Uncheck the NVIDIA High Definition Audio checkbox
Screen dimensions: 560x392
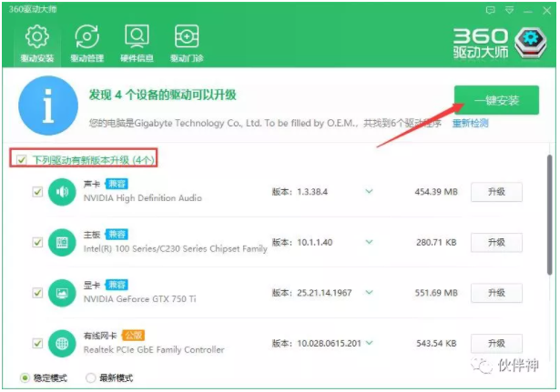pyautogui.click(x=37, y=192)
